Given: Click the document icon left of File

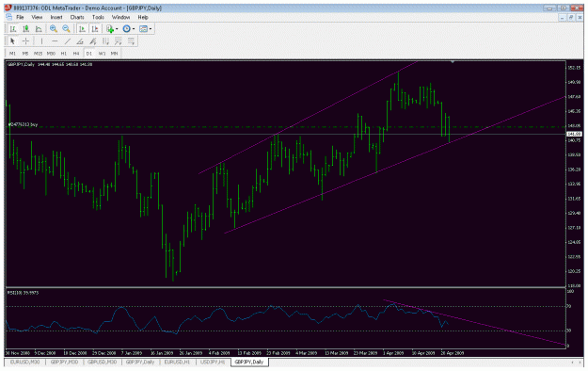Looking at the screenshot, I should coord(8,17).
